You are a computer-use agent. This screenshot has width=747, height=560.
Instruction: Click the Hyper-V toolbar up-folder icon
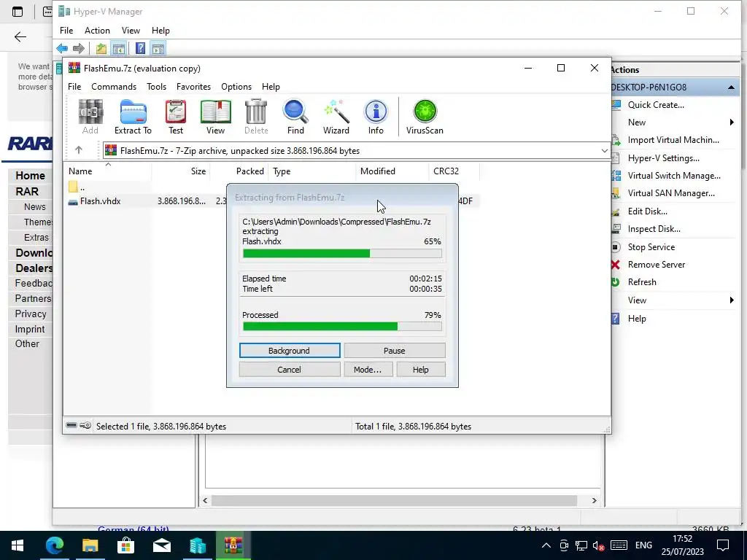[x=101, y=49]
